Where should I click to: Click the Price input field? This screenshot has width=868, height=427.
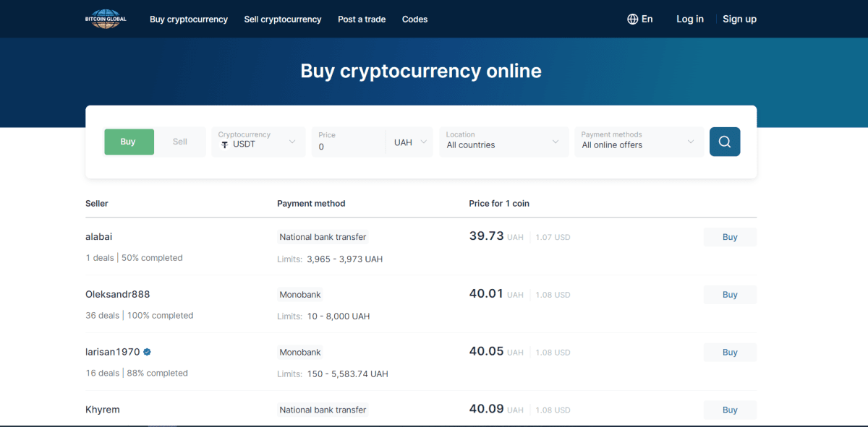tap(347, 146)
